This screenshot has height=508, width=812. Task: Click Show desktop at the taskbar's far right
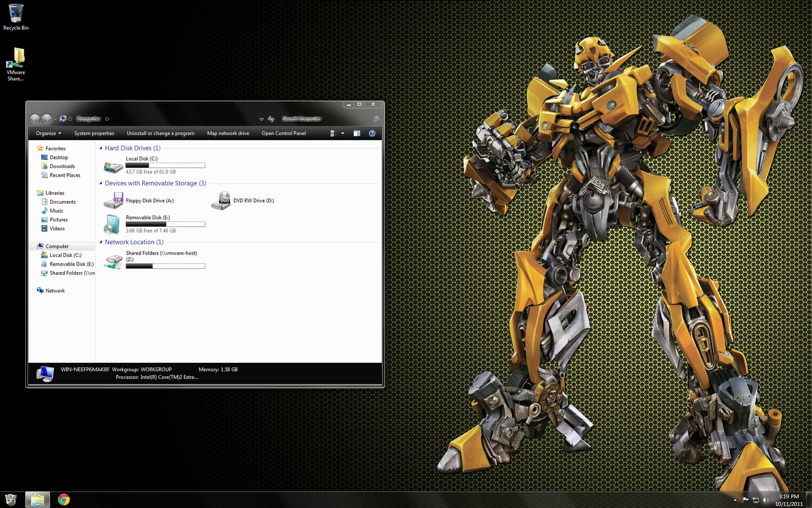(x=809, y=499)
